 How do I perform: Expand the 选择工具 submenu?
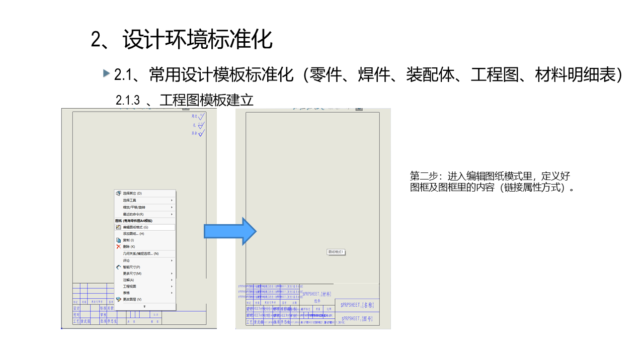[145, 200]
